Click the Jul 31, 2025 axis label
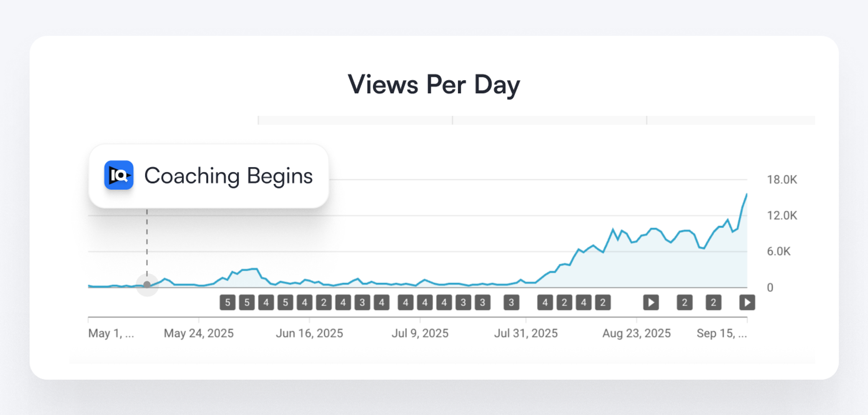The width and height of the screenshot is (868, 415). pos(526,334)
